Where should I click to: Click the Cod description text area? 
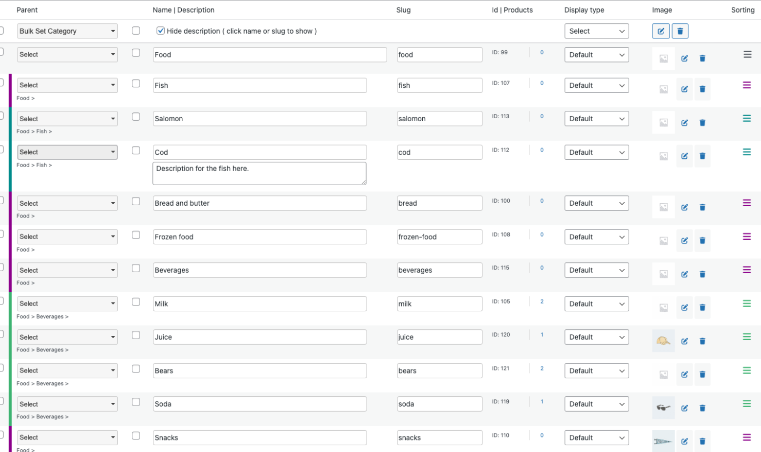pyautogui.click(x=259, y=173)
